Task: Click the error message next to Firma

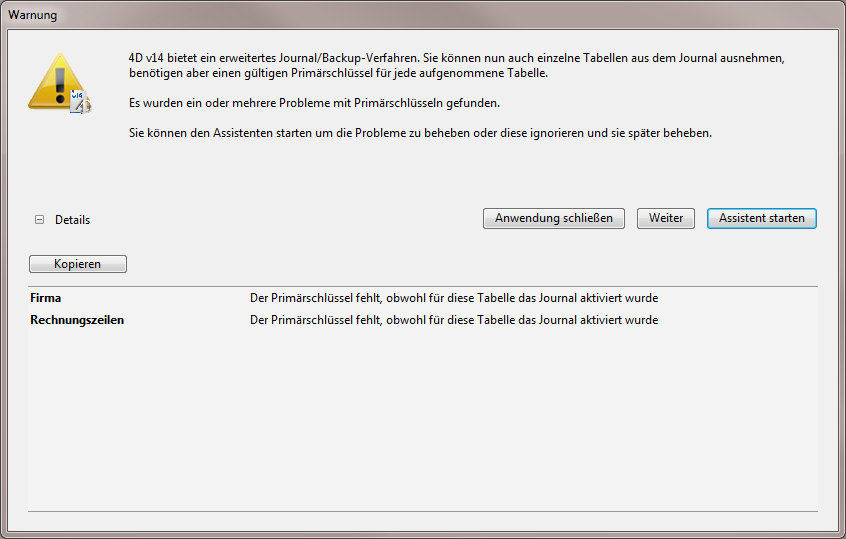Action: click(x=453, y=298)
